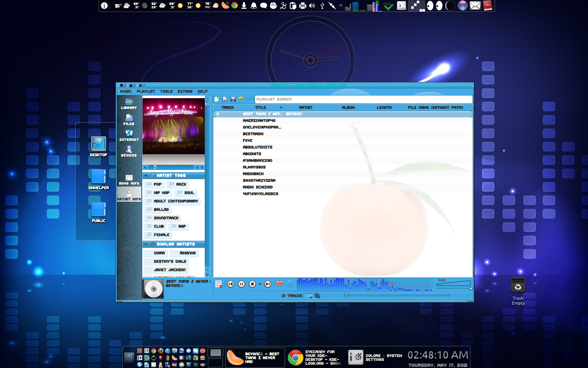Select the Radio Schizoid playlist row

(343, 187)
